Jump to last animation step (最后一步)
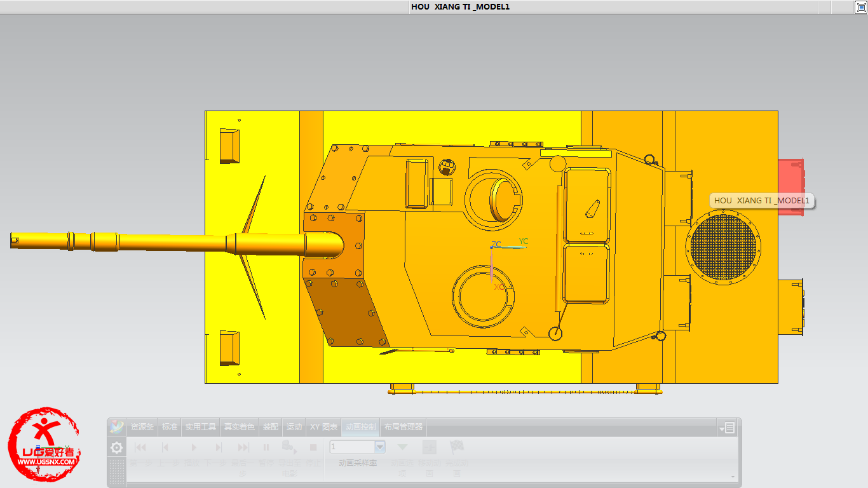Viewport: 868px width, 488px height. click(x=243, y=447)
